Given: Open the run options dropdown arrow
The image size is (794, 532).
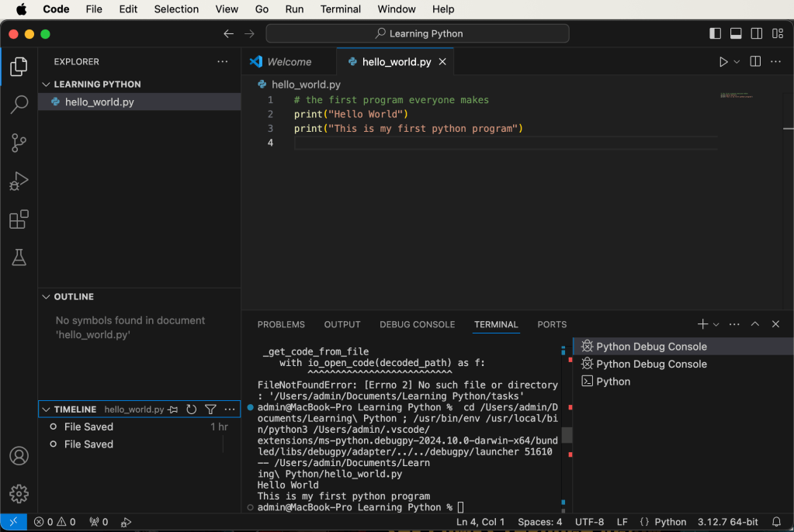Looking at the screenshot, I should (x=737, y=62).
